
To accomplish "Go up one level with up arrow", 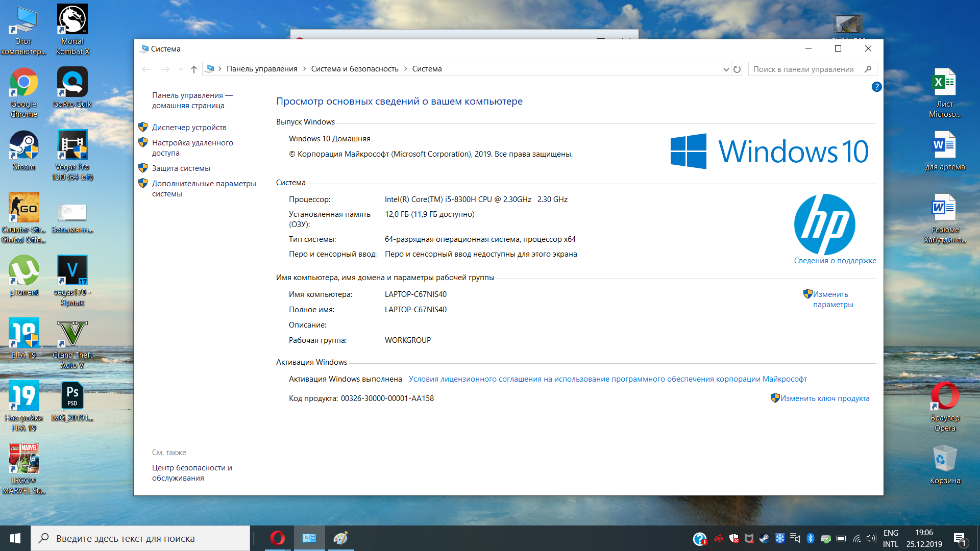I will (194, 69).
